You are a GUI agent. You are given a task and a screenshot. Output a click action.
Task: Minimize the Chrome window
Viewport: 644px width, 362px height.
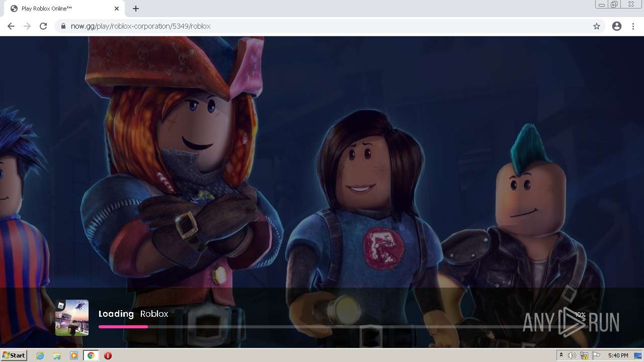pos(602,5)
